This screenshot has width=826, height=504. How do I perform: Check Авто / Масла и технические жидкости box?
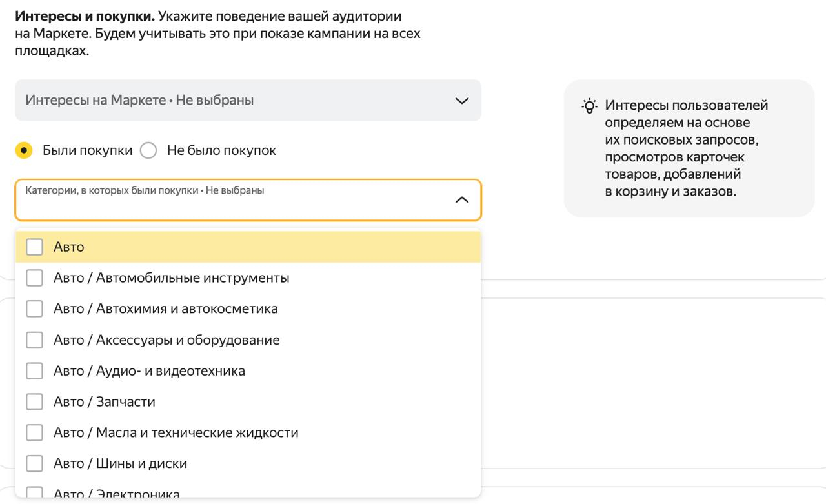click(x=34, y=433)
